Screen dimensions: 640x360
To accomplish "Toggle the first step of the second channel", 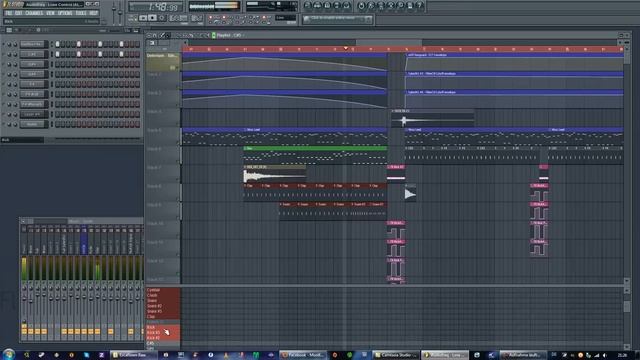I will click(57, 54).
